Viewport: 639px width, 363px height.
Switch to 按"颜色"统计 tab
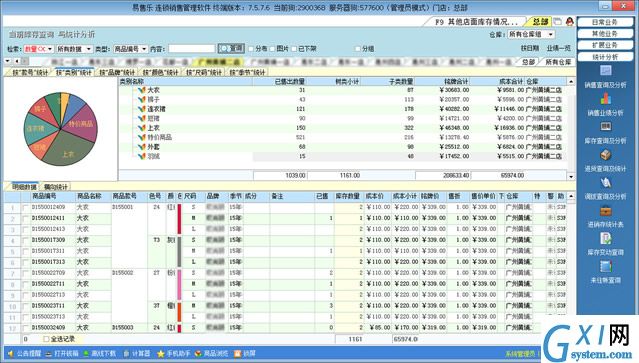point(161,73)
